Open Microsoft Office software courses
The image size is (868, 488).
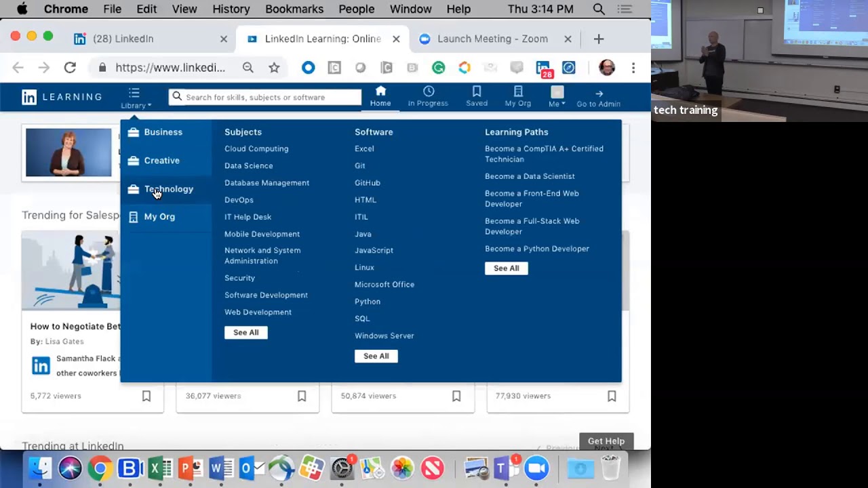coord(384,285)
